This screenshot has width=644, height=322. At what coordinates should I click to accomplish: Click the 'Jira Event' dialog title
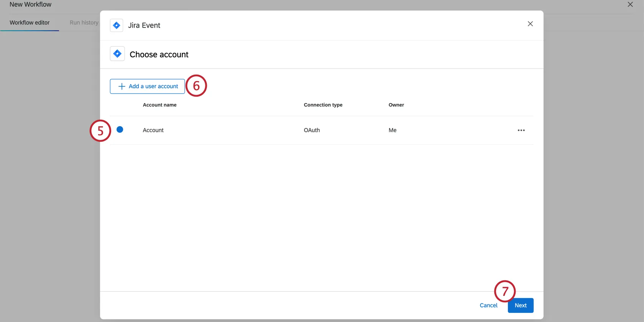144,25
